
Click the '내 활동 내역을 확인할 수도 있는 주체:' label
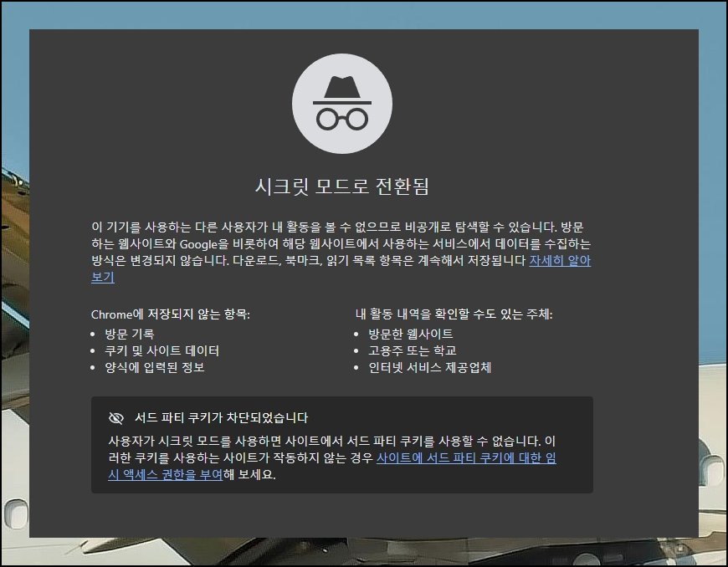click(x=454, y=314)
